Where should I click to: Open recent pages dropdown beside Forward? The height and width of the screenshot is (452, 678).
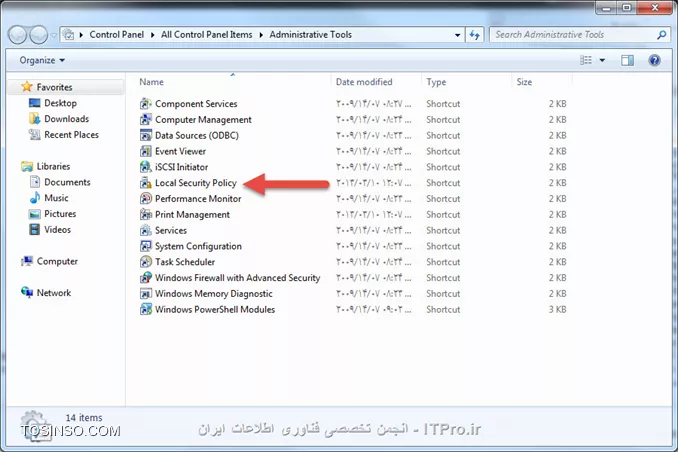click(54, 35)
